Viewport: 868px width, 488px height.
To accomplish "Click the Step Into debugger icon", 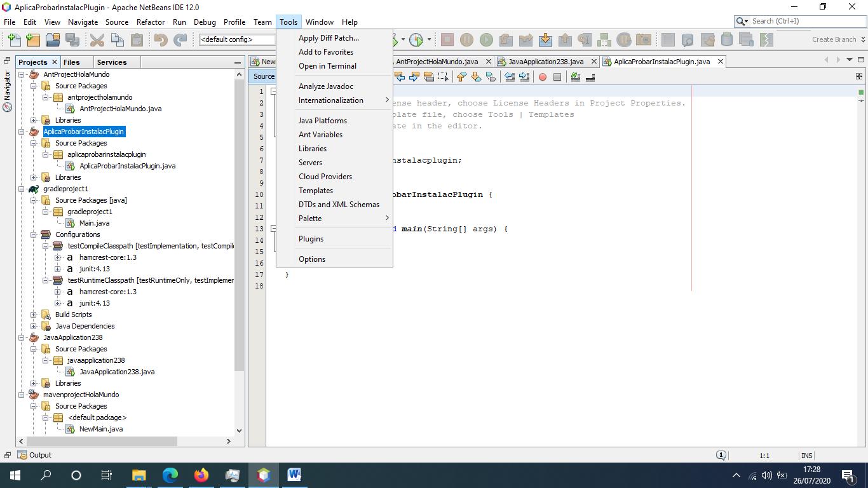I will pos(545,39).
